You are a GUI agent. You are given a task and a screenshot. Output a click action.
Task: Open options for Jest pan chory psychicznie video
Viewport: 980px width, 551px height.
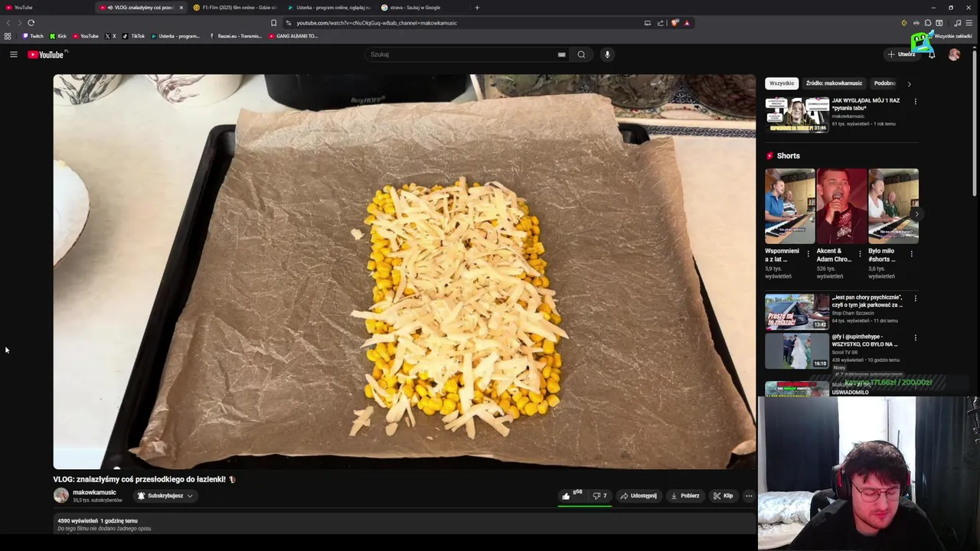(915, 298)
